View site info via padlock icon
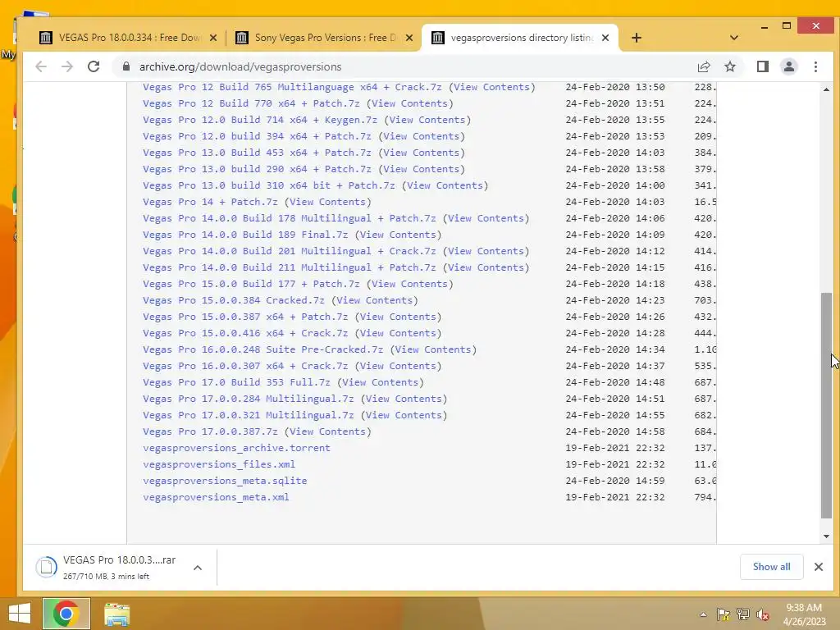Image resolution: width=840 pixels, height=630 pixels. [126, 66]
